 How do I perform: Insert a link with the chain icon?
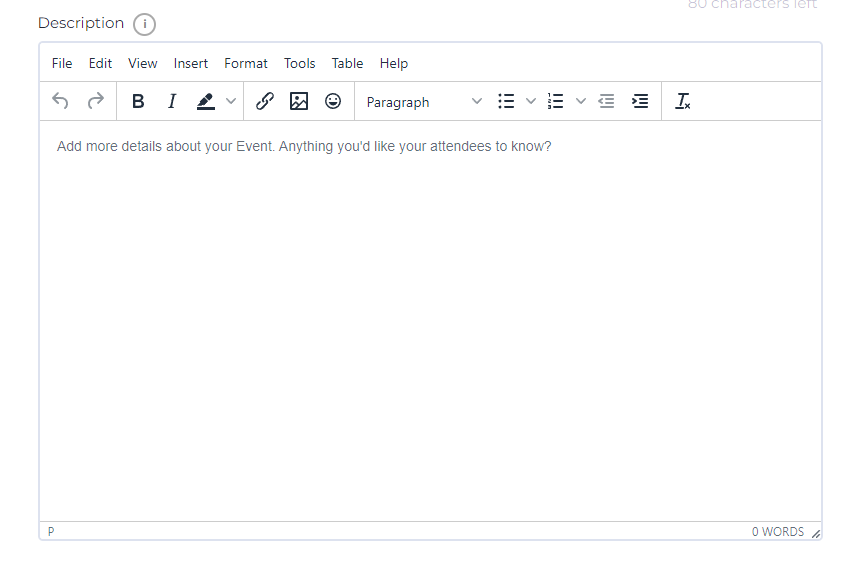(x=265, y=101)
